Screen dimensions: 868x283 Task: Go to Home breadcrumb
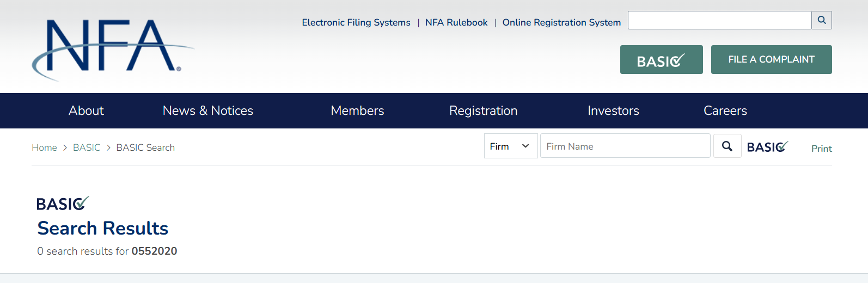(44, 147)
